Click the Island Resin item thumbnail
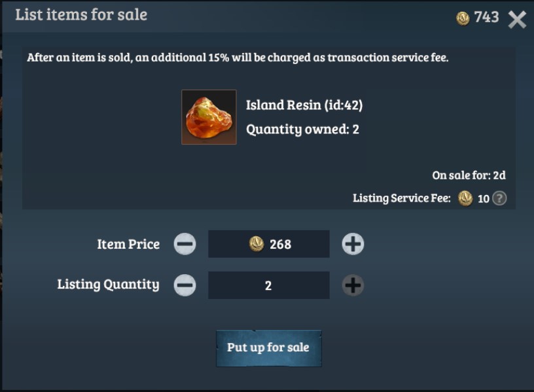The height and width of the screenshot is (392, 534). pos(209,117)
